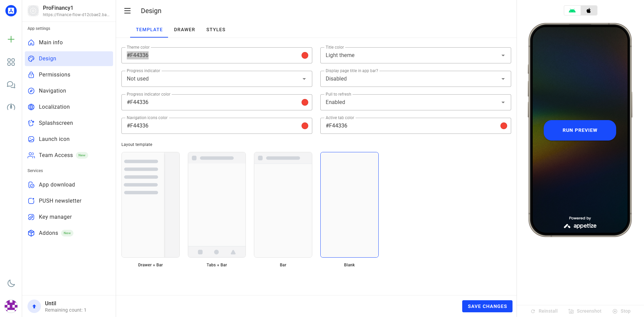Open App download service

(x=69, y=184)
